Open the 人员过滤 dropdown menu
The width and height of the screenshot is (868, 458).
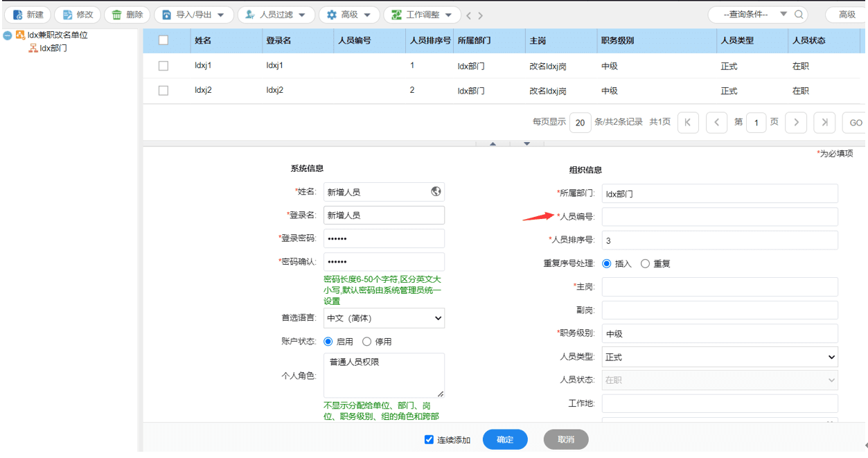click(x=276, y=15)
